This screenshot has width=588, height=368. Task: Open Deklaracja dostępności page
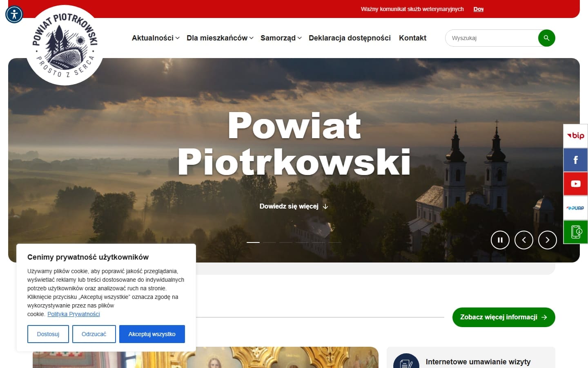coord(350,38)
